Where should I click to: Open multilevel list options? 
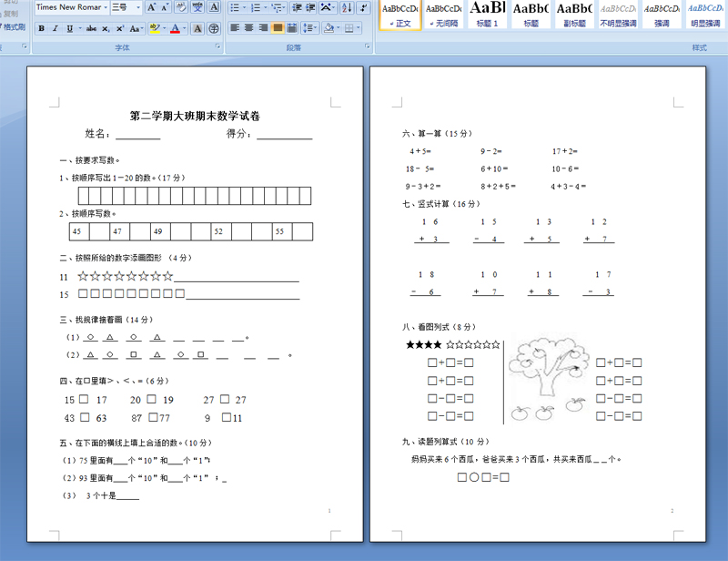pos(278,7)
